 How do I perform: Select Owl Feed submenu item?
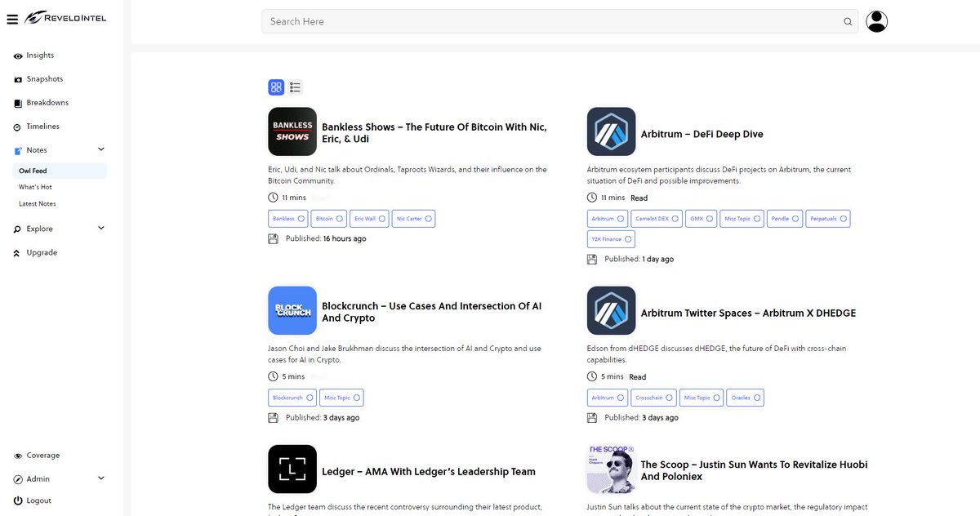pyautogui.click(x=59, y=171)
